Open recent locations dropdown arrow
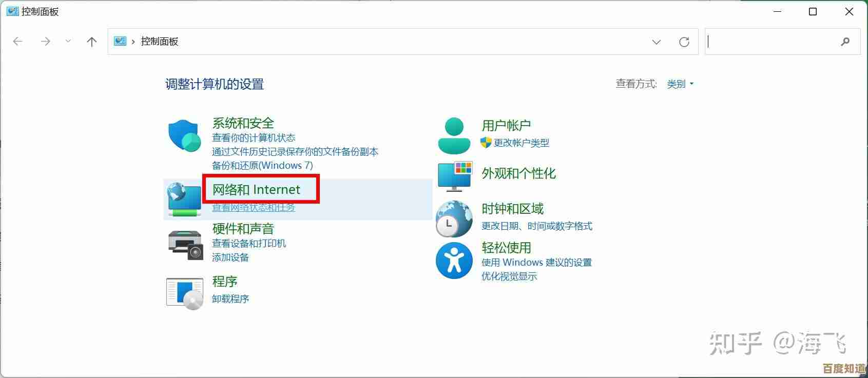The image size is (868, 378). 68,42
